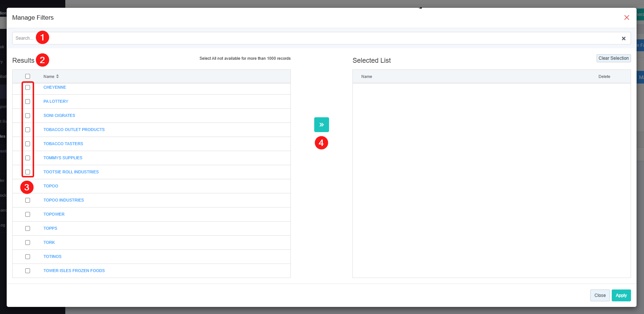The image size is (644, 314).
Task: Click the 'Select All not available' notice
Action: point(245,59)
